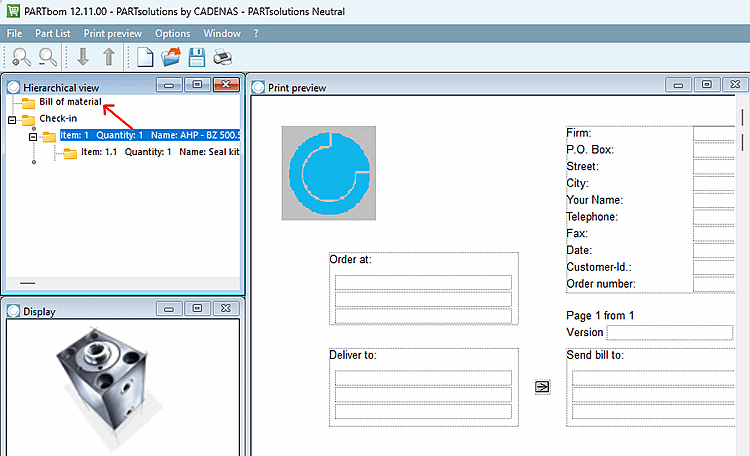The width and height of the screenshot is (750, 456).
Task: Click the Print preview vertical scrollbar
Action: [x=742, y=130]
